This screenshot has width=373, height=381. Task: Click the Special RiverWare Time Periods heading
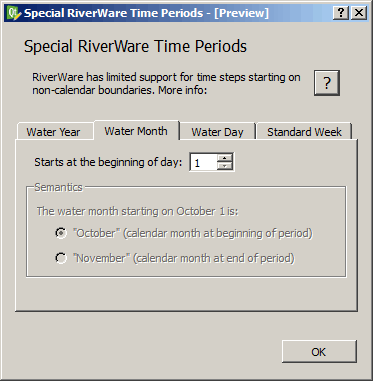(x=135, y=46)
